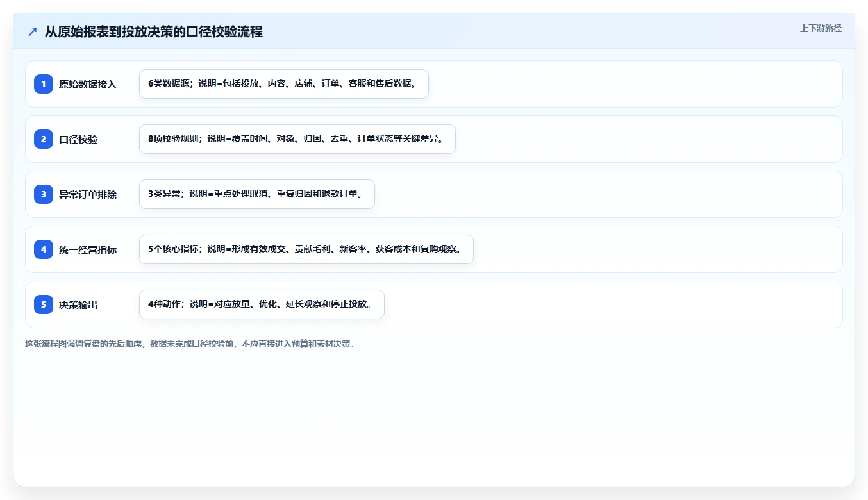Click the arrow icon beside the flow title
This screenshot has width=868, height=500.
pos(33,32)
